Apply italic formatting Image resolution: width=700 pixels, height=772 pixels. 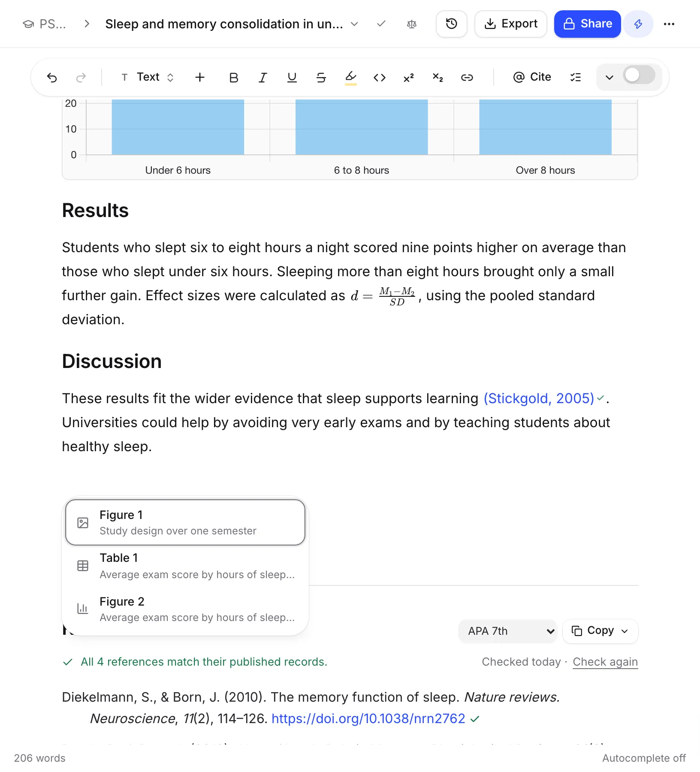click(x=263, y=78)
